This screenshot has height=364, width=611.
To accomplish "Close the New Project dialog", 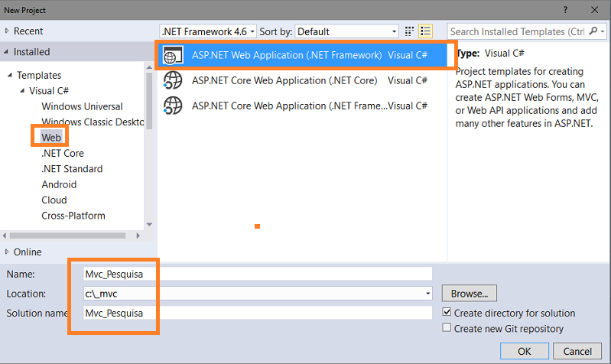I will 595,10.
